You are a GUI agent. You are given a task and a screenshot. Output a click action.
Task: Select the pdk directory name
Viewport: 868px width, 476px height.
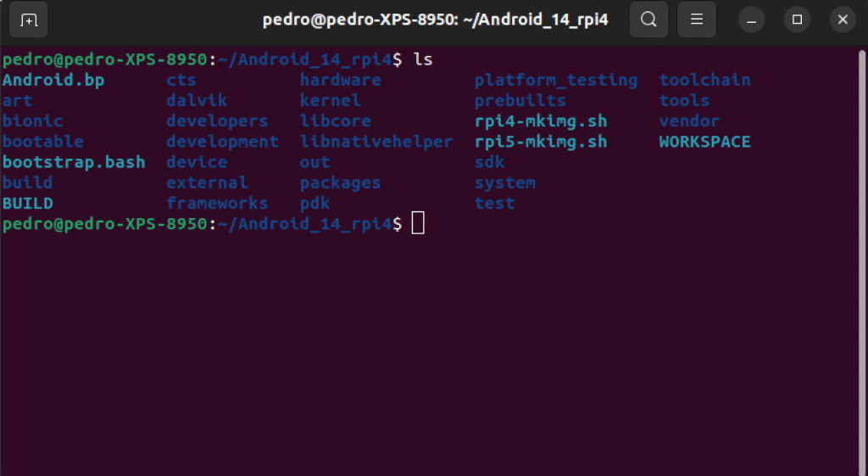(x=315, y=203)
